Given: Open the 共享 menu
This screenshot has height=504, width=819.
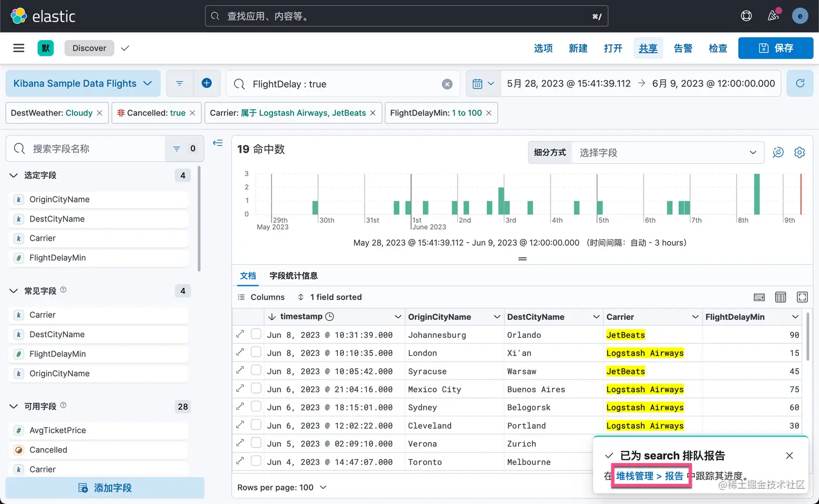Looking at the screenshot, I should 648,48.
